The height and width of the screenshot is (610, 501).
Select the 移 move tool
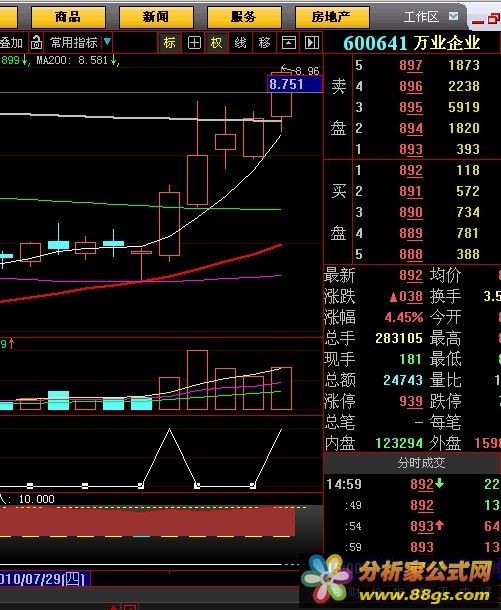coord(265,42)
